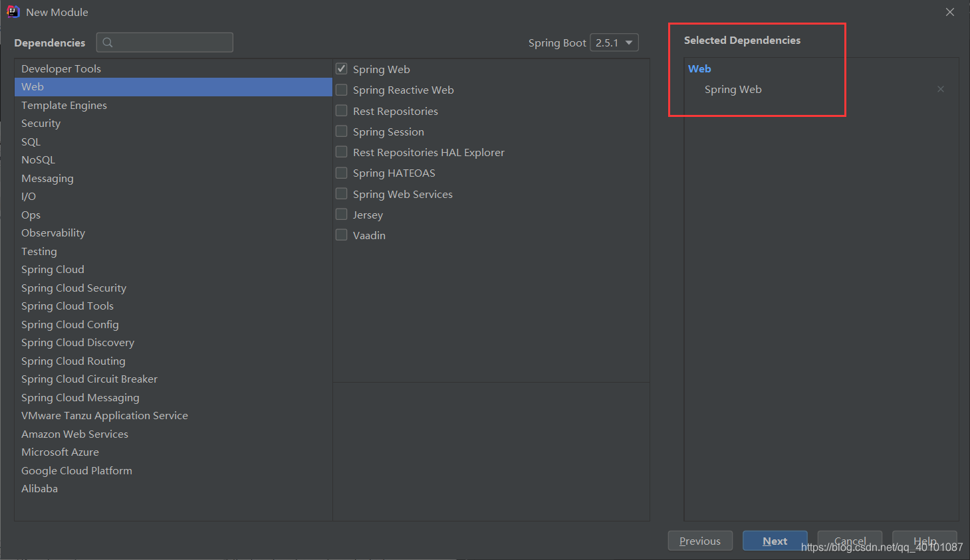This screenshot has width=970, height=560.
Task: Uncheck the Spring Web checkbox
Action: [342, 69]
